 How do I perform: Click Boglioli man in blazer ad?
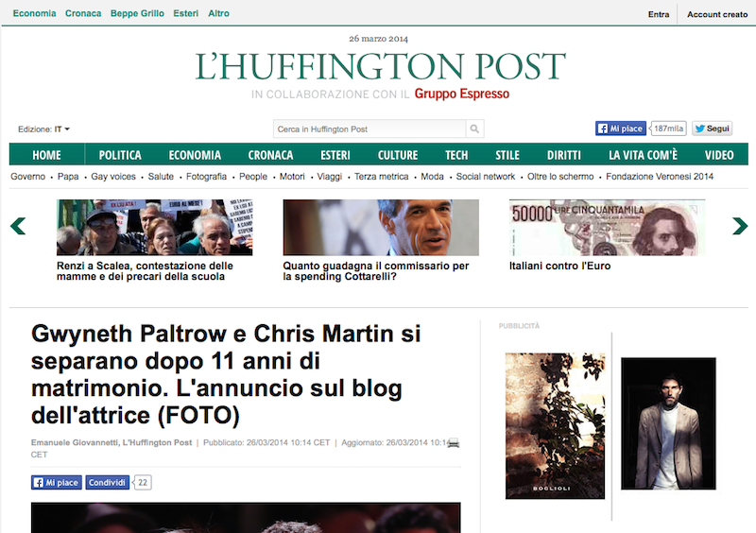pos(668,423)
